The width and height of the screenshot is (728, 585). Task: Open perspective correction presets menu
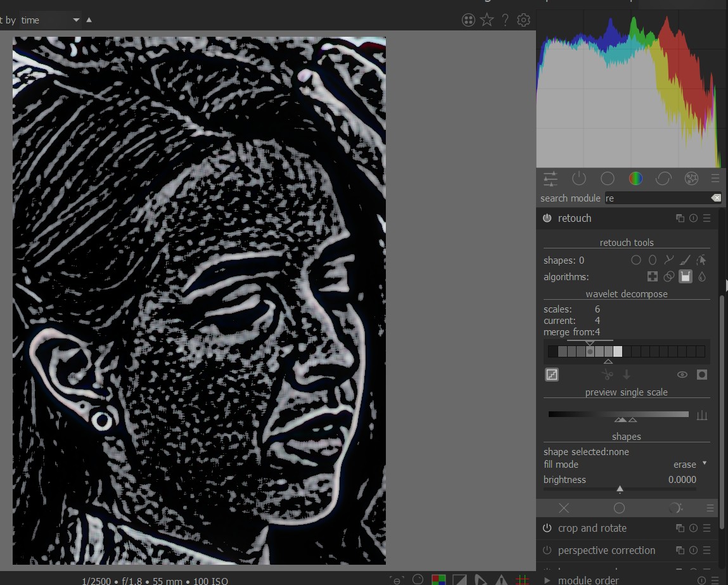pyautogui.click(x=706, y=550)
